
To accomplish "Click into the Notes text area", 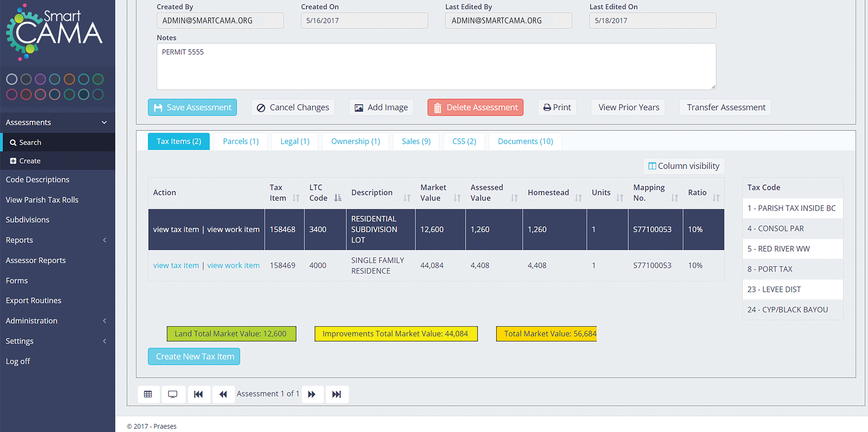I will (436, 66).
